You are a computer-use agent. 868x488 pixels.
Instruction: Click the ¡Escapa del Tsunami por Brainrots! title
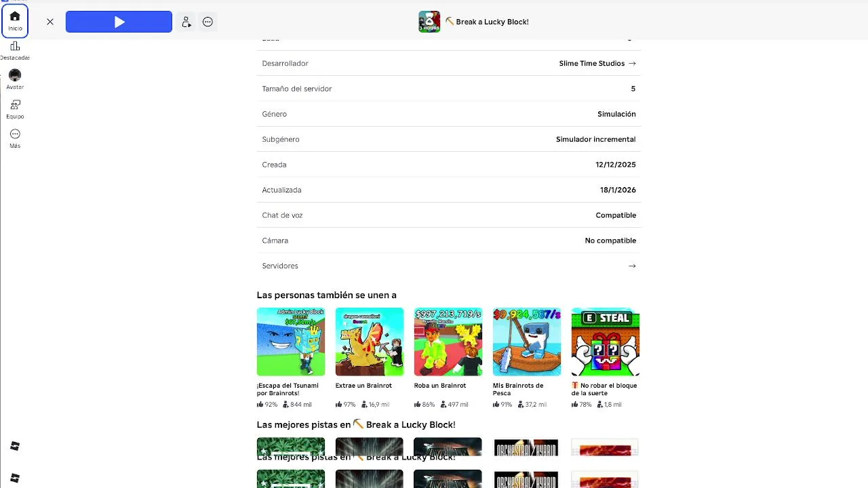pos(288,389)
